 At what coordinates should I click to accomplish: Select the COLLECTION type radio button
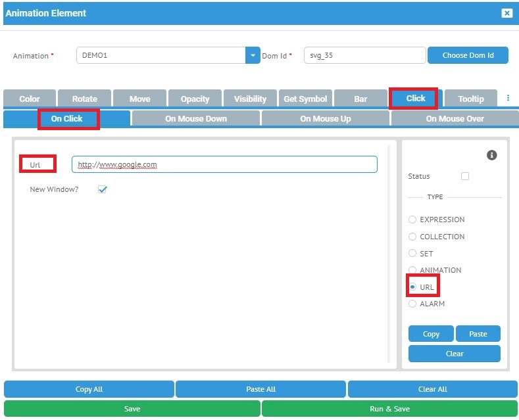412,237
